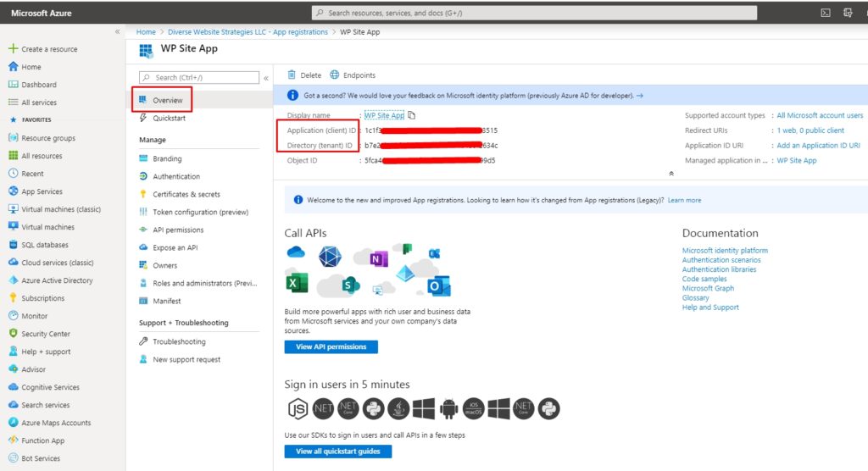The height and width of the screenshot is (471, 868).
Task: Open Cloud Shell icon in top bar
Action: pos(826,13)
